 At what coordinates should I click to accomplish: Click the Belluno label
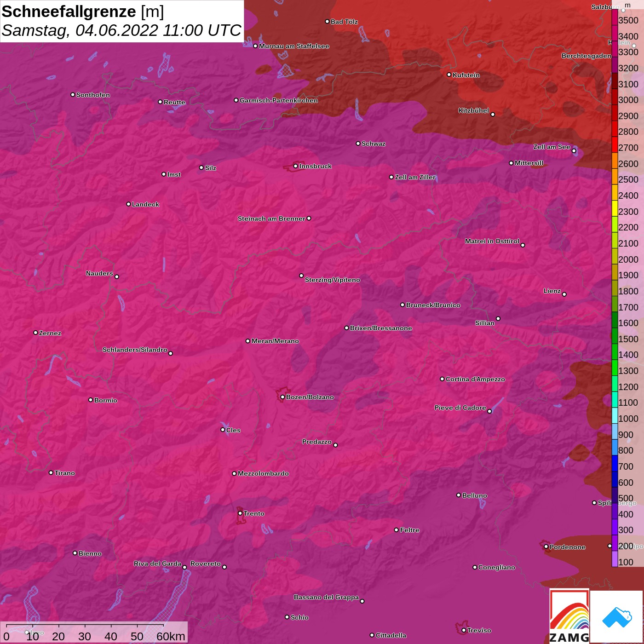point(474,495)
